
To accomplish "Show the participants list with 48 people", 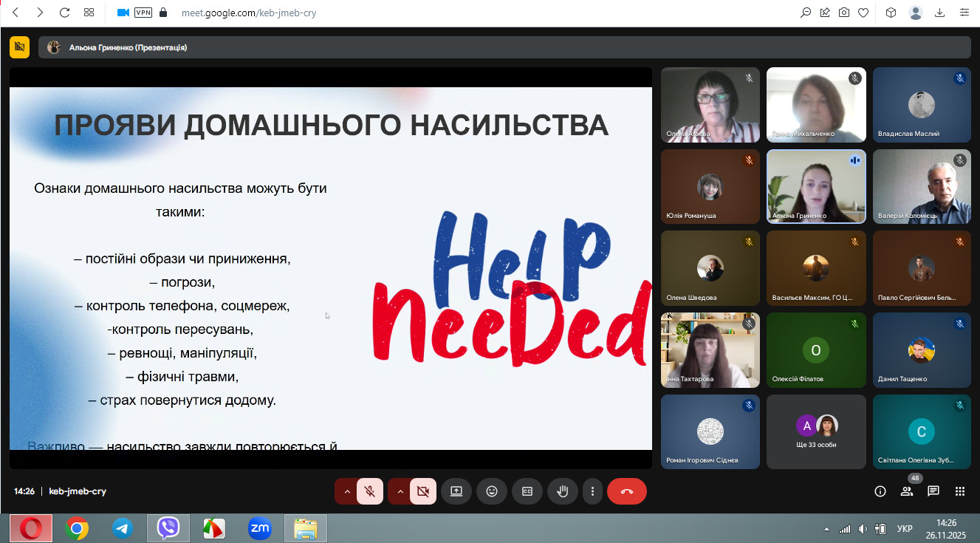I will point(907,491).
